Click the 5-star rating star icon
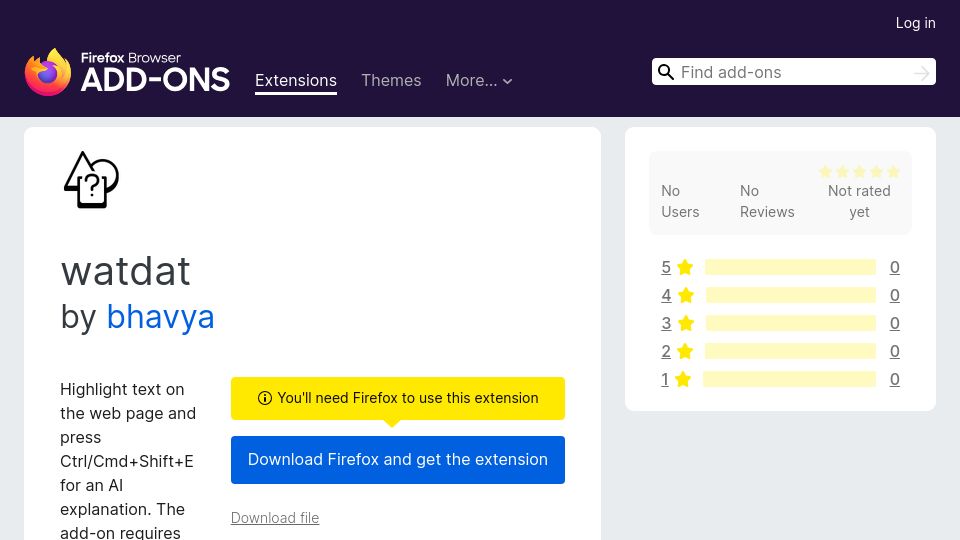This screenshot has width=960, height=540. (x=685, y=268)
